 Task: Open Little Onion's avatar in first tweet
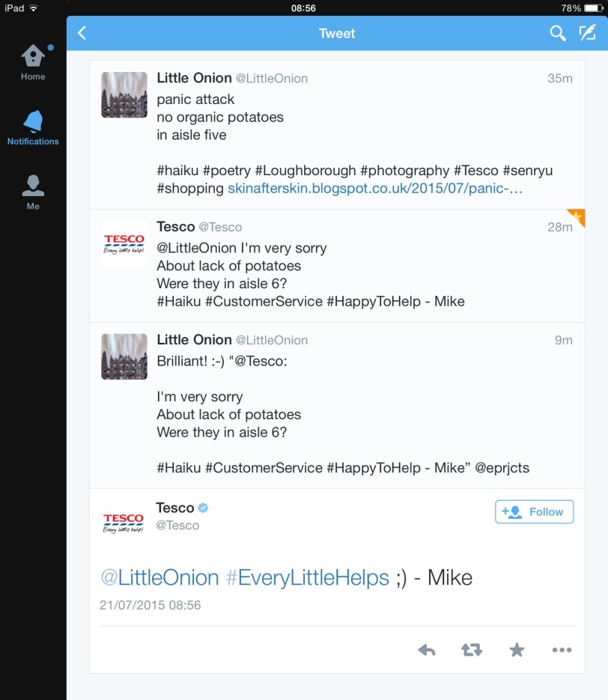click(x=124, y=94)
